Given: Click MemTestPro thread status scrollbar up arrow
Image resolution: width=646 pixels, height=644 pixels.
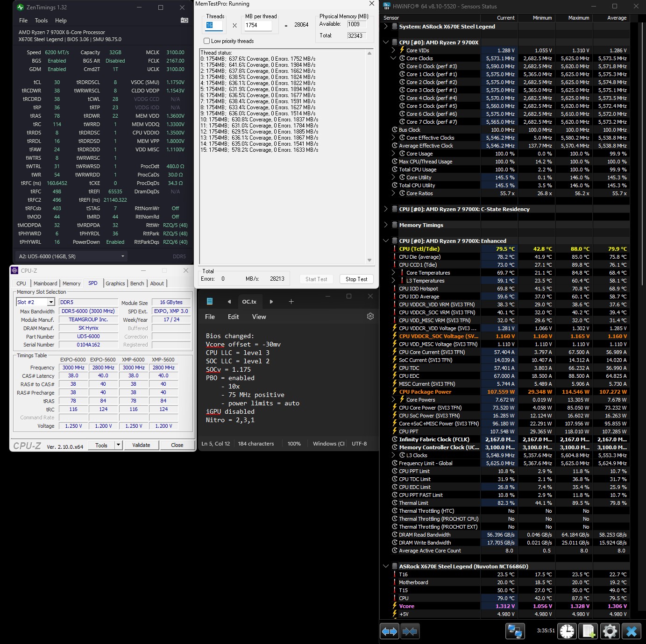Looking at the screenshot, I should coord(369,53).
